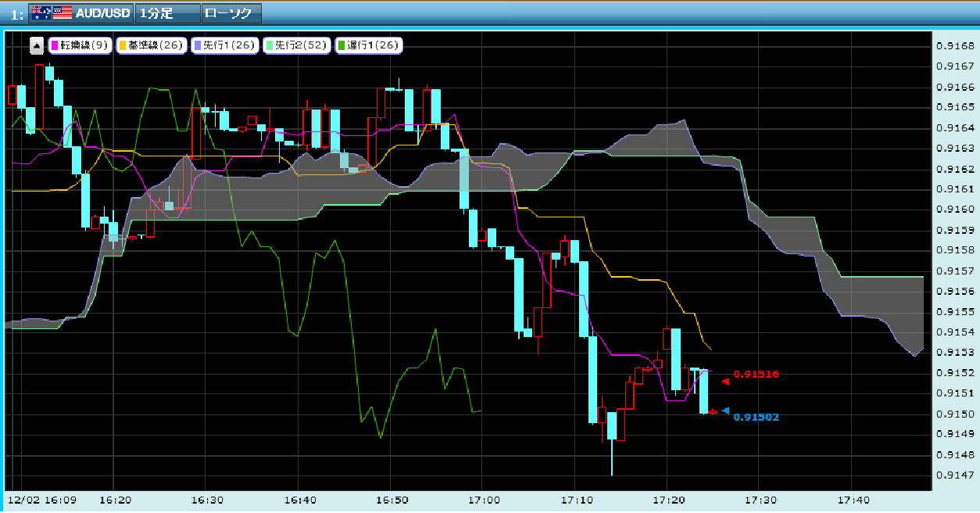The image size is (980, 513).
Task: Click the 0.9153 price axis value
Action: point(955,353)
